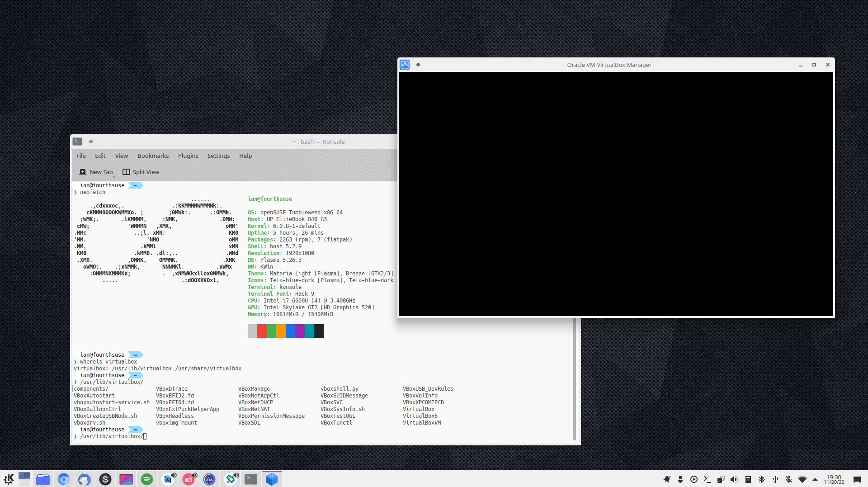Screen dimensions: 868x487
Task: Open the system monitor app in taskbar
Action: [209, 479]
